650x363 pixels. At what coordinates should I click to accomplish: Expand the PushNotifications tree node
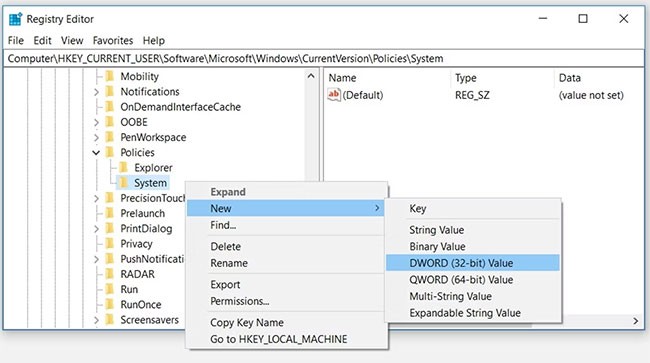tap(96, 259)
